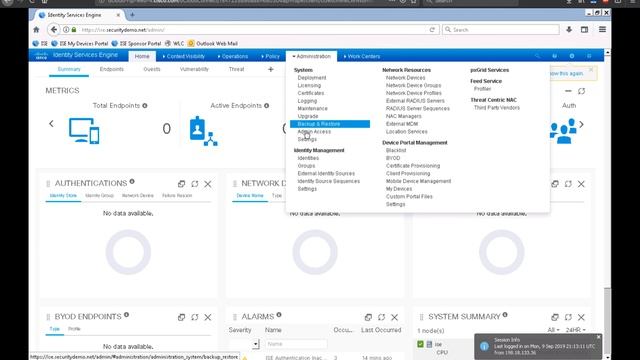Select Admin Access under System
The height and width of the screenshot is (360, 640).
click(x=314, y=131)
